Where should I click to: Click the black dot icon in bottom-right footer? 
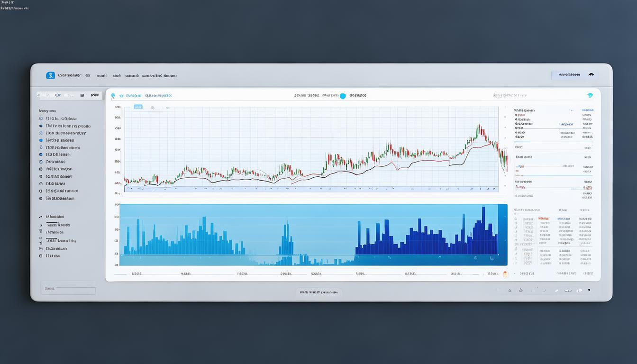pos(589,290)
